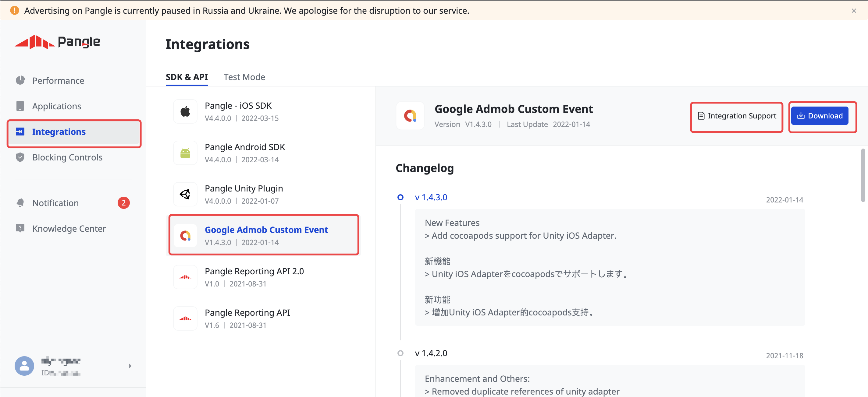Expand the user profile panel arrow
Viewport: 868px width, 397px height.
tap(130, 366)
